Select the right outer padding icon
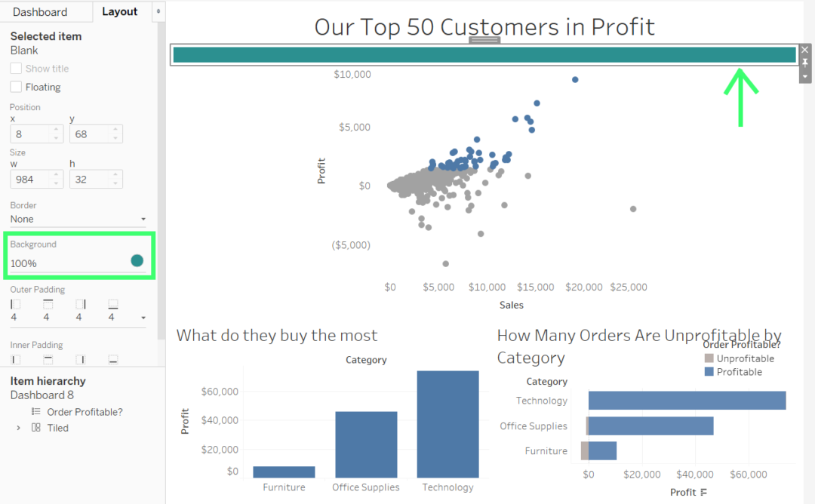The height and width of the screenshot is (504, 815). point(79,304)
